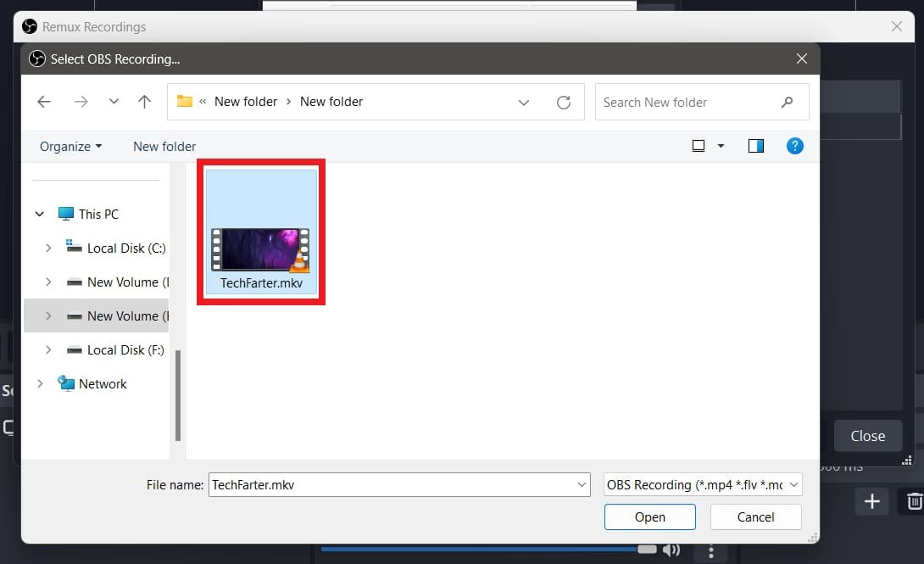Viewport: 924px width, 564px height.
Task: Open the help question mark icon
Action: (795, 145)
